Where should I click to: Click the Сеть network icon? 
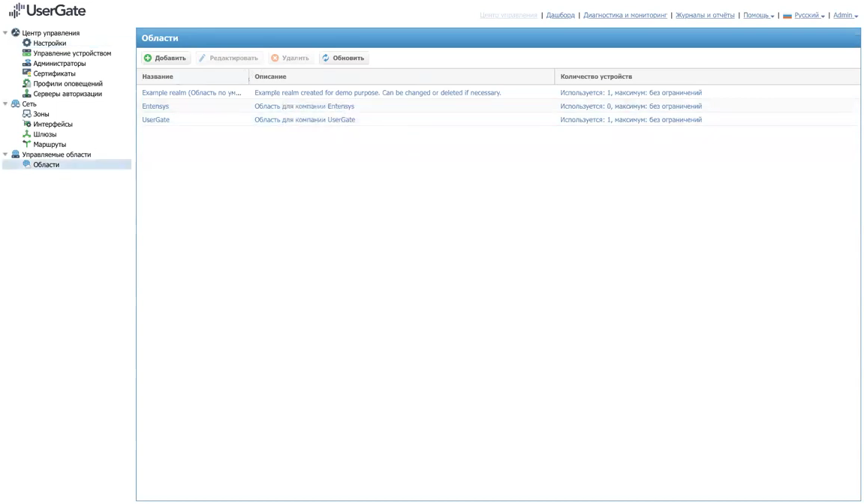[16, 103]
